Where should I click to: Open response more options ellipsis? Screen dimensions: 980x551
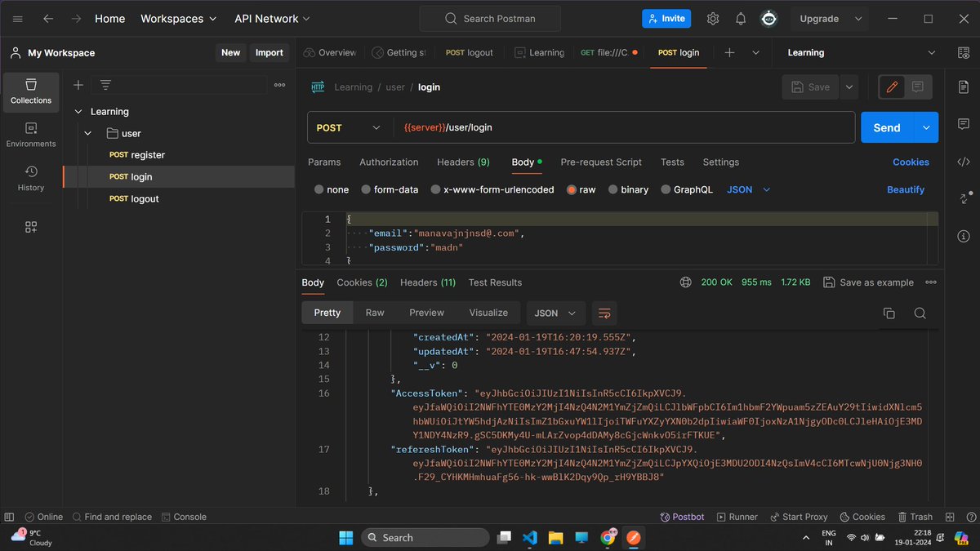click(x=931, y=282)
